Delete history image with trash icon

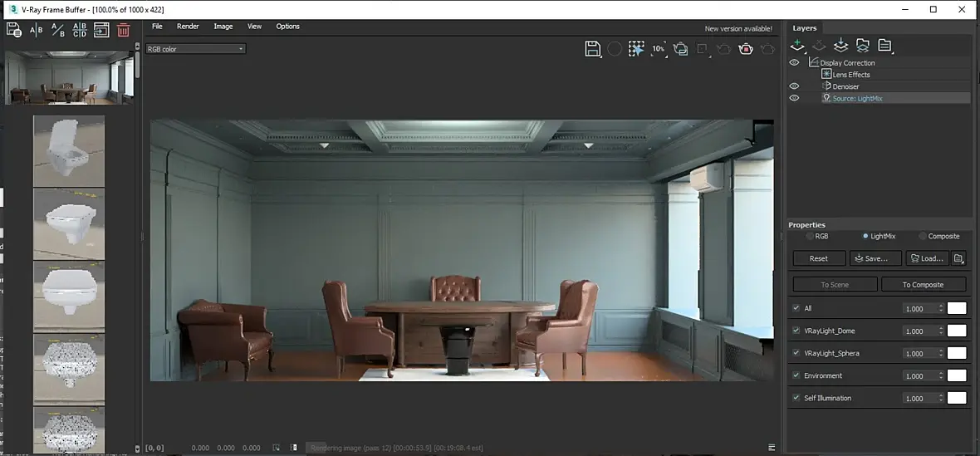(124, 30)
